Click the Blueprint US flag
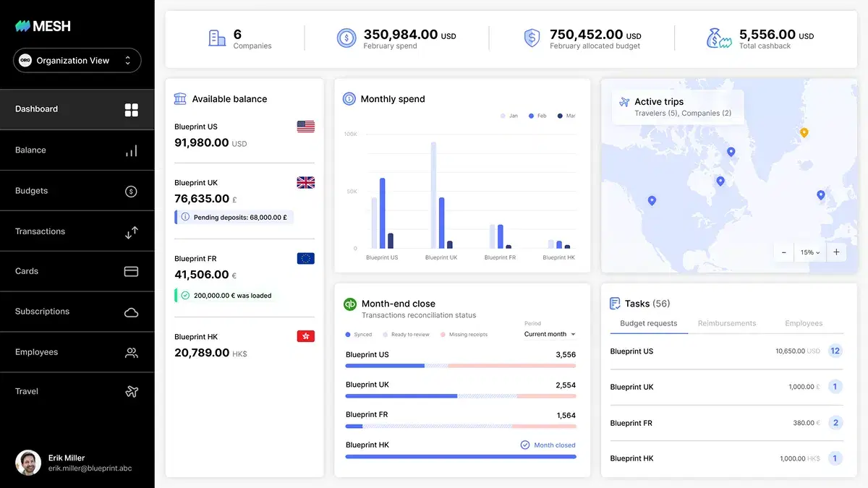Viewport: 868px width, 488px height. [306, 127]
